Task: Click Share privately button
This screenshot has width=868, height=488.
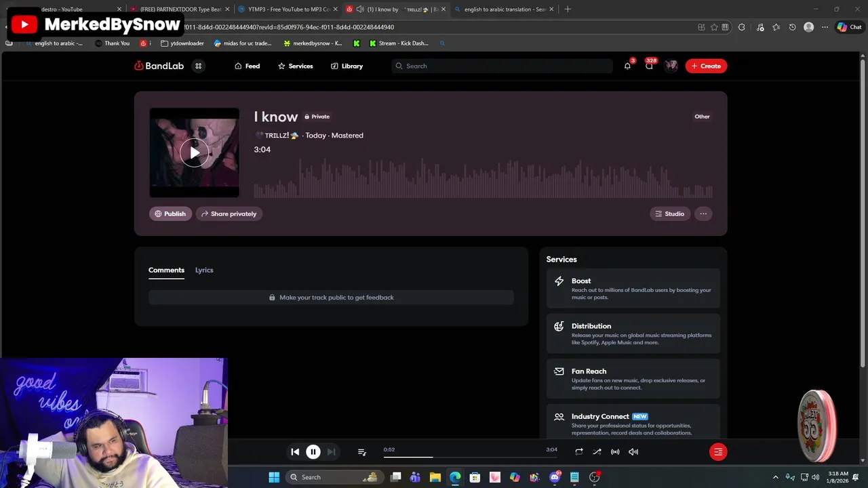Action: click(229, 213)
